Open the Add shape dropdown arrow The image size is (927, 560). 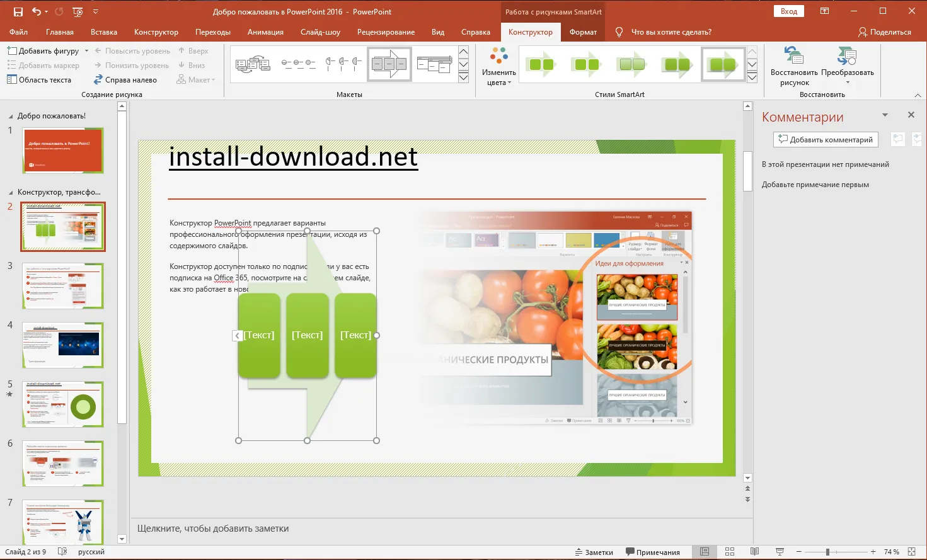click(x=86, y=51)
